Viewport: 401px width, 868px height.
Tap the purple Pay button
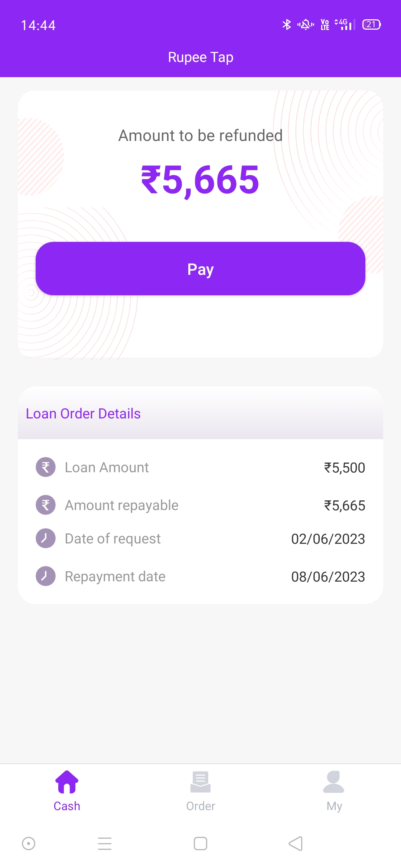[x=200, y=269]
